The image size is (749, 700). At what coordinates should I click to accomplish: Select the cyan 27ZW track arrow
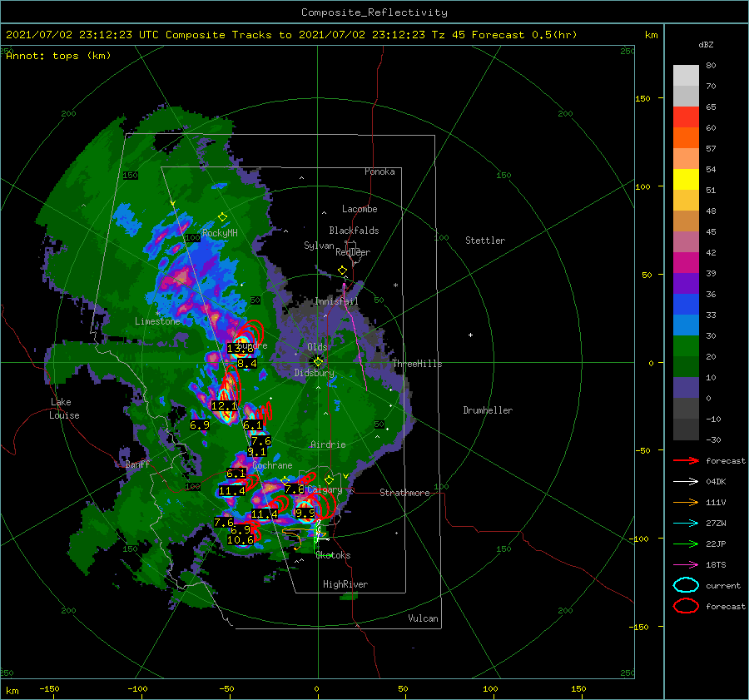click(x=686, y=524)
